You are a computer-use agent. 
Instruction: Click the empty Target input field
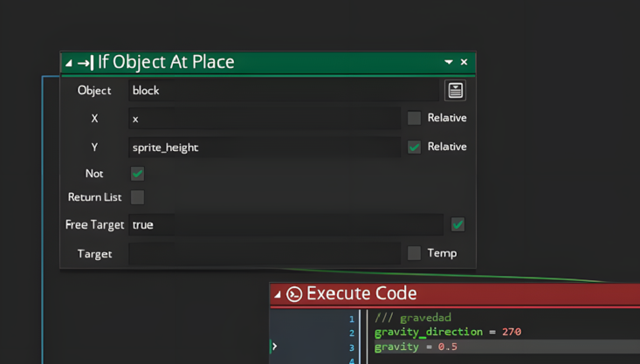[x=265, y=253]
